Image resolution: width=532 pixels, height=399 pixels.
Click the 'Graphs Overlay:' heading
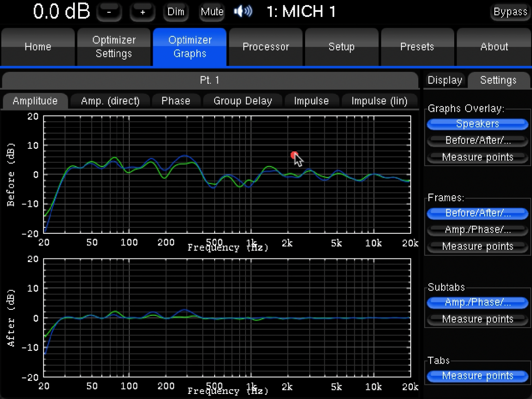[x=466, y=109]
